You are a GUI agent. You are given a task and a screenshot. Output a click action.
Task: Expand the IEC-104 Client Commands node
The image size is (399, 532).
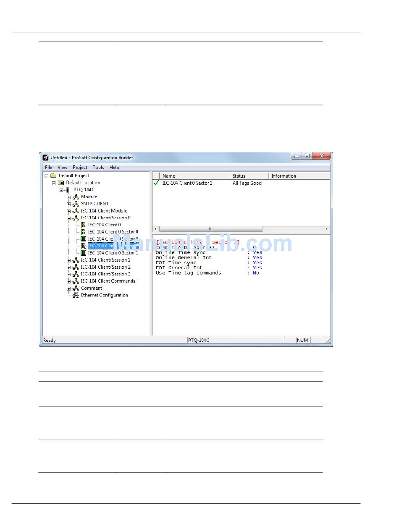pyautogui.click(x=69, y=282)
